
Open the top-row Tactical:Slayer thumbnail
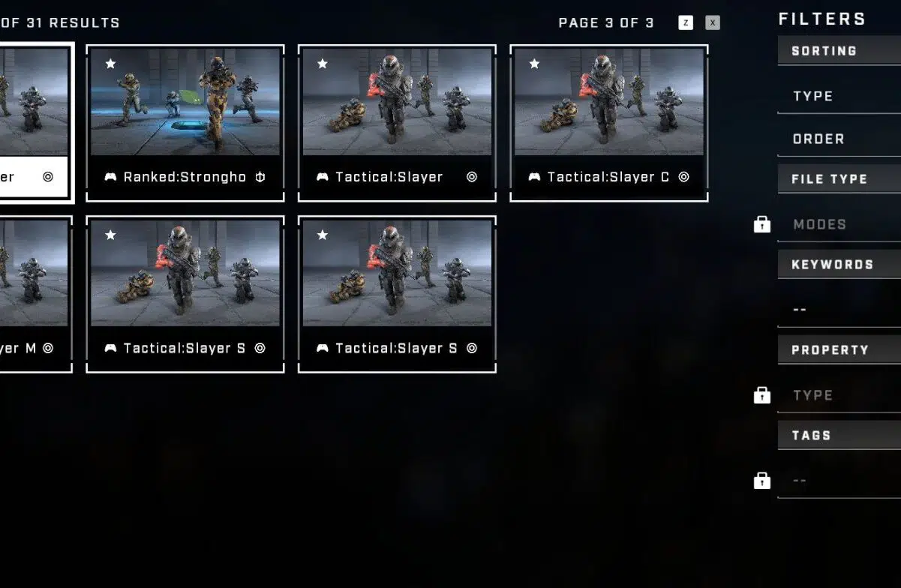pyautogui.click(x=397, y=102)
